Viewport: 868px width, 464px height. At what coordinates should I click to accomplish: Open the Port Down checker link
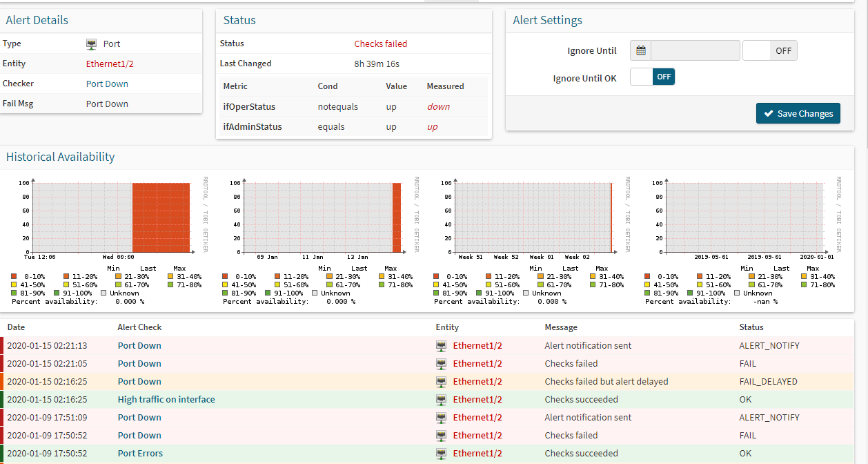(x=107, y=84)
